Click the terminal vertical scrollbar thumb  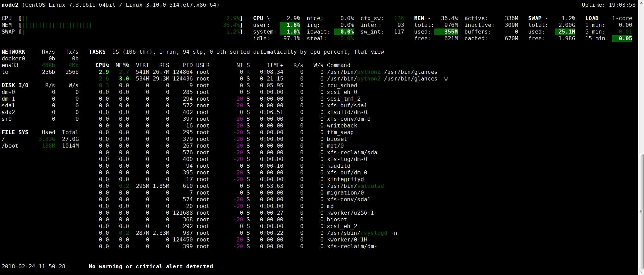tap(641, 212)
